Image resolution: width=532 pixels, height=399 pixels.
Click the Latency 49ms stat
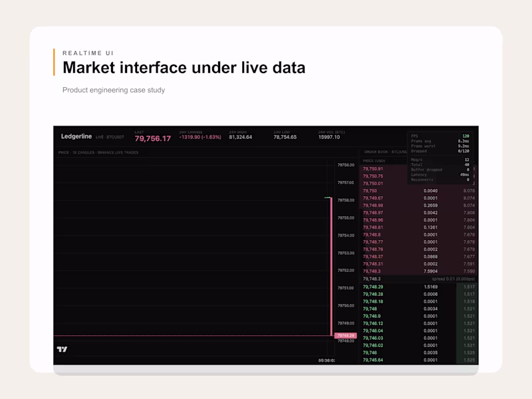click(440, 175)
